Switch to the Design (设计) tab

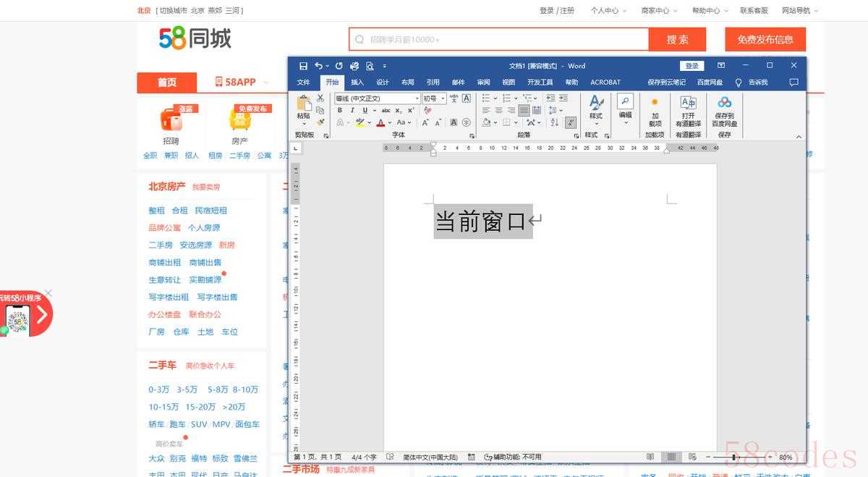(x=383, y=82)
